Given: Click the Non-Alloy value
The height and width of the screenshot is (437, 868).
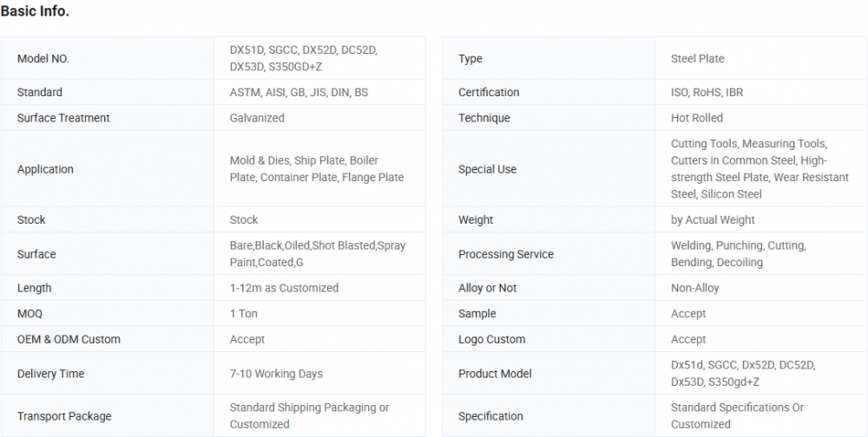Looking at the screenshot, I should point(694,288).
